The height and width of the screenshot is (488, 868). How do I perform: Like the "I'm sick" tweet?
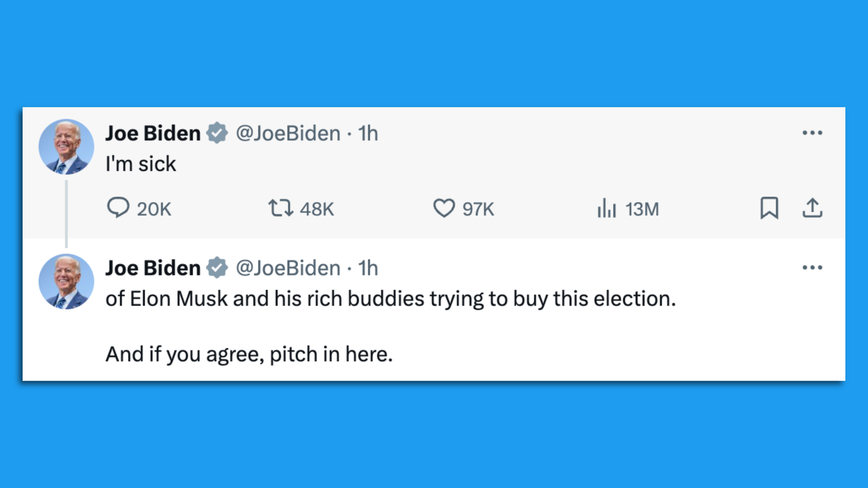click(x=444, y=208)
